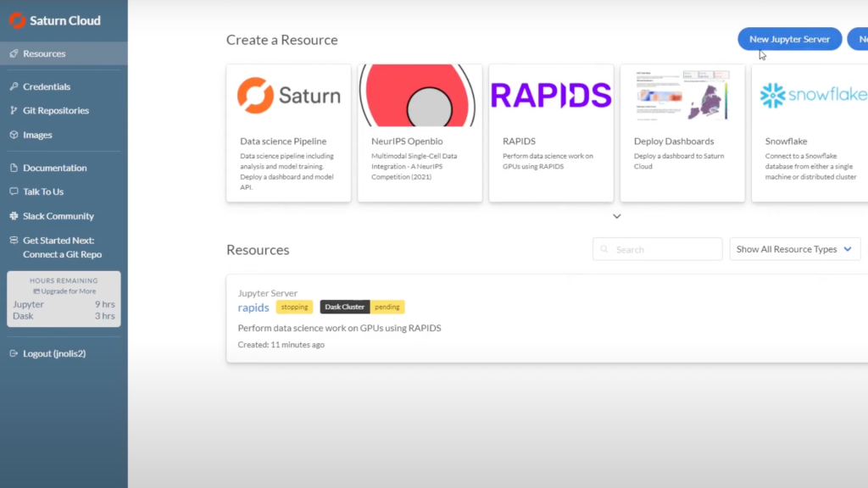Click the Create a Resource heading
The width and height of the screenshot is (868, 488).
[281, 40]
